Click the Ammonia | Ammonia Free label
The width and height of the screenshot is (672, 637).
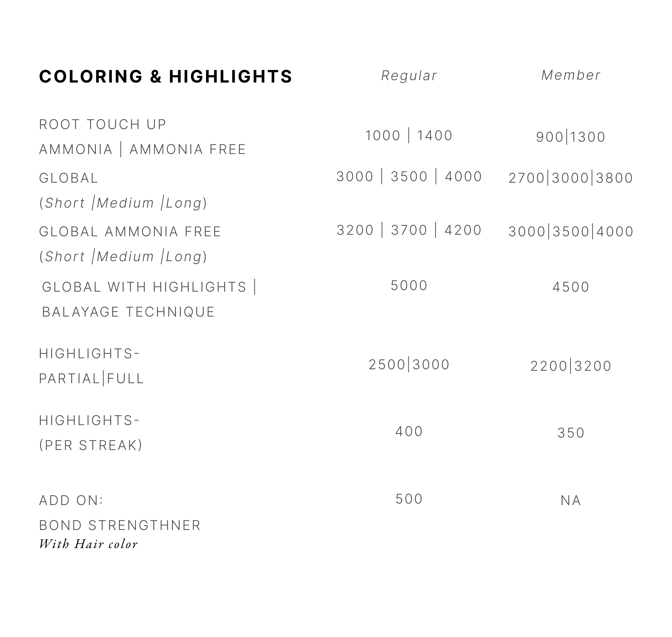click(x=142, y=149)
